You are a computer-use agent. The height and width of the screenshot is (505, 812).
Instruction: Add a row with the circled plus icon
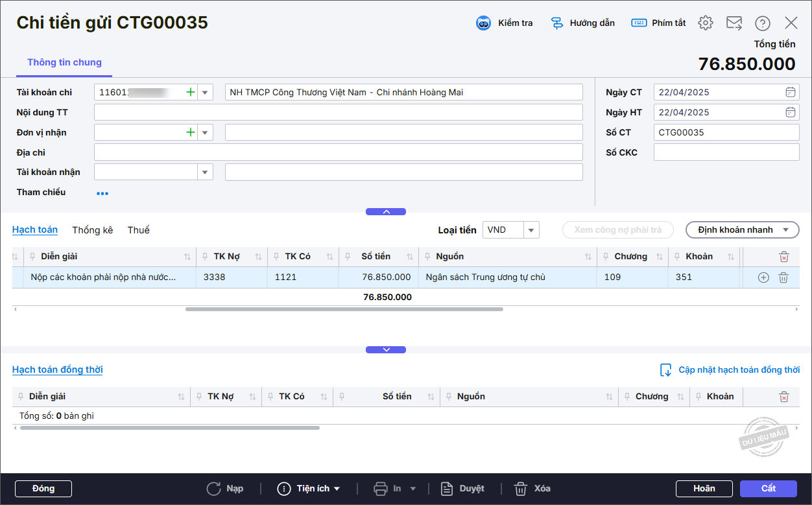tap(763, 277)
